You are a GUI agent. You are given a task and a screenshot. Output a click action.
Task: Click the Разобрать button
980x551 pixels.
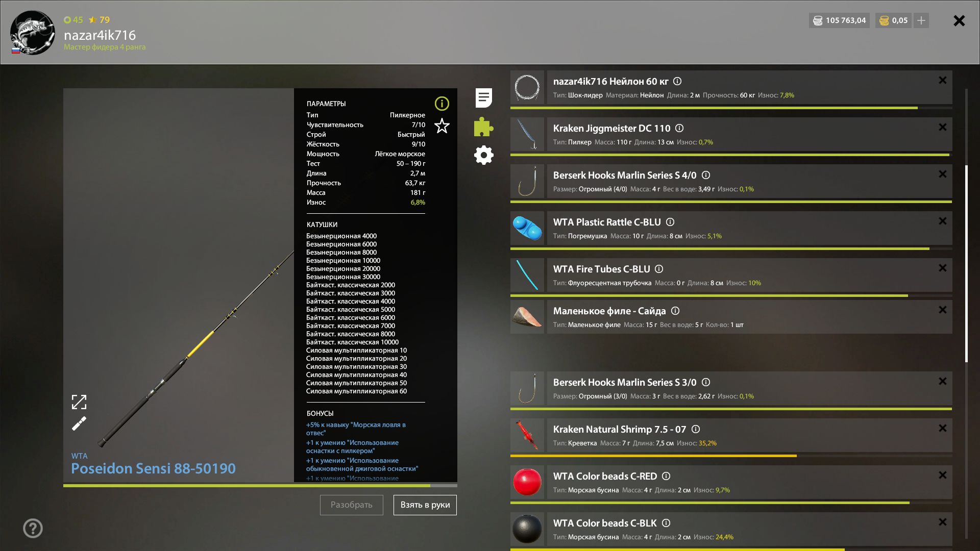point(352,505)
